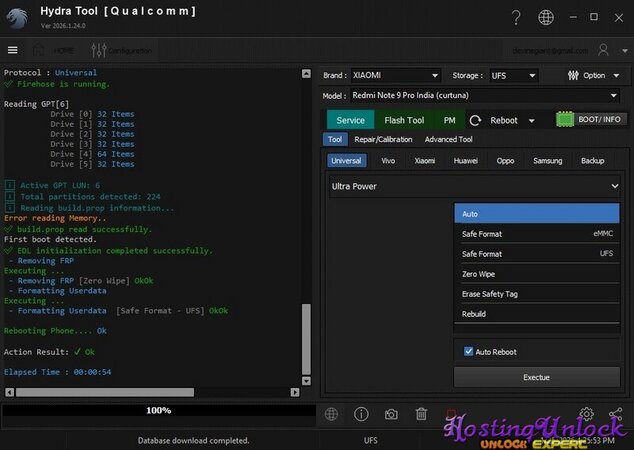This screenshot has width=634, height=450.
Task: Take a screenshot with the camera icon
Action: pos(391,413)
